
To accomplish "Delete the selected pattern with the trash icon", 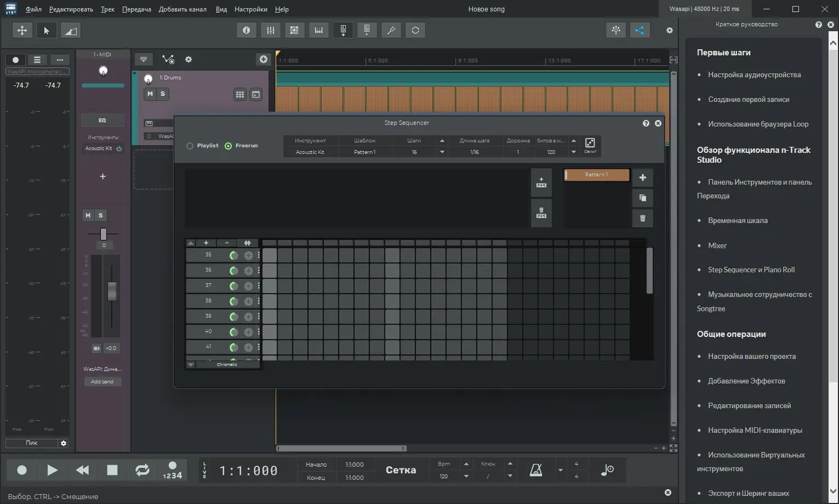I will point(643,218).
